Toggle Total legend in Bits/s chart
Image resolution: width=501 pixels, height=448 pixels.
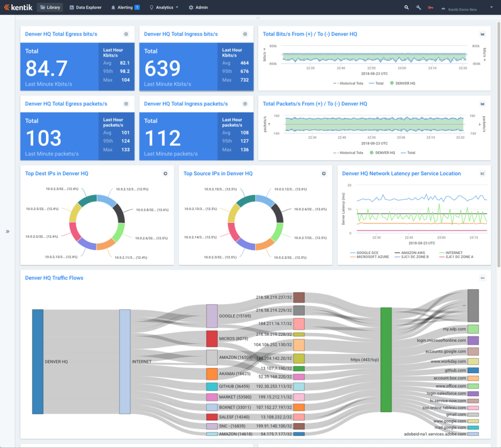pyautogui.click(x=376, y=83)
